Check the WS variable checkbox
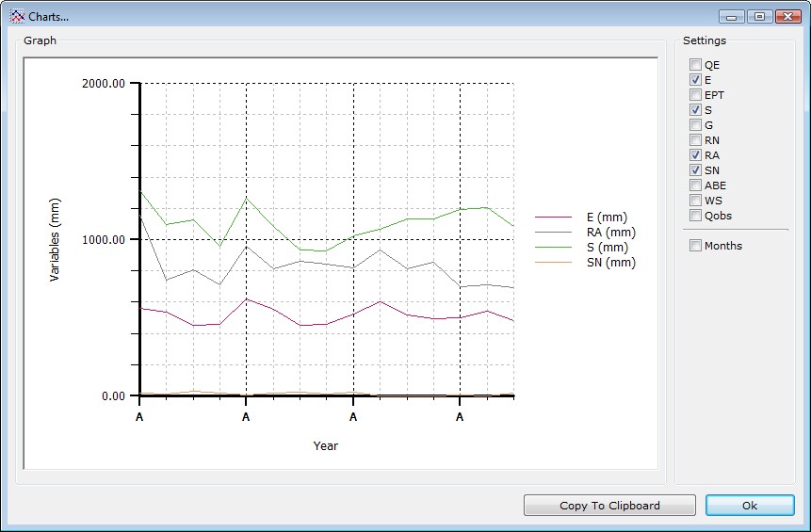The image size is (811, 532). tap(695, 201)
